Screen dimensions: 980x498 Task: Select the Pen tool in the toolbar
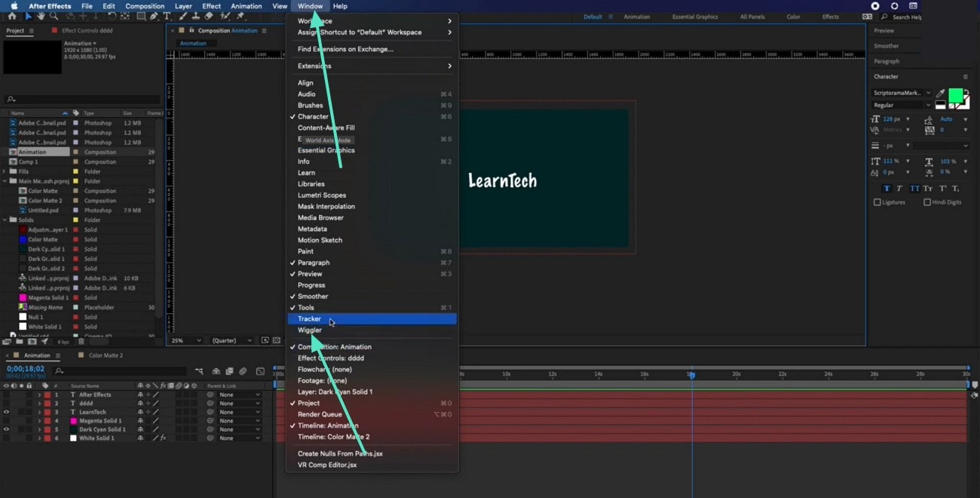coord(154,14)
